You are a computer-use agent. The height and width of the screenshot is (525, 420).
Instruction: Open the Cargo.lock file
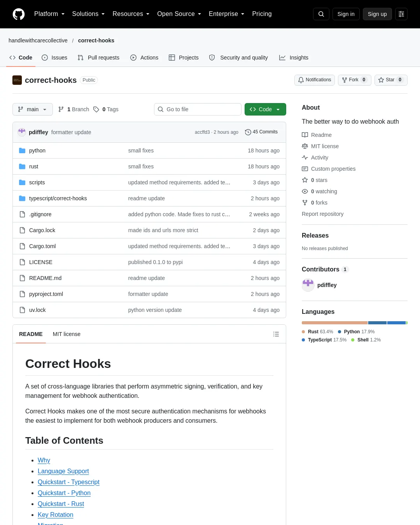[x=42, y=230]
